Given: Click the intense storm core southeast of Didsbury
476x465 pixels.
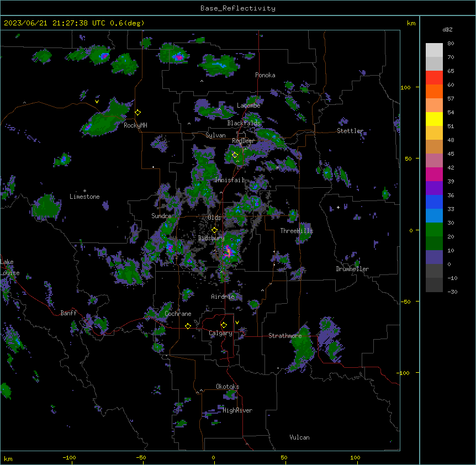Looking at the screenshot, I should point(228,252).
